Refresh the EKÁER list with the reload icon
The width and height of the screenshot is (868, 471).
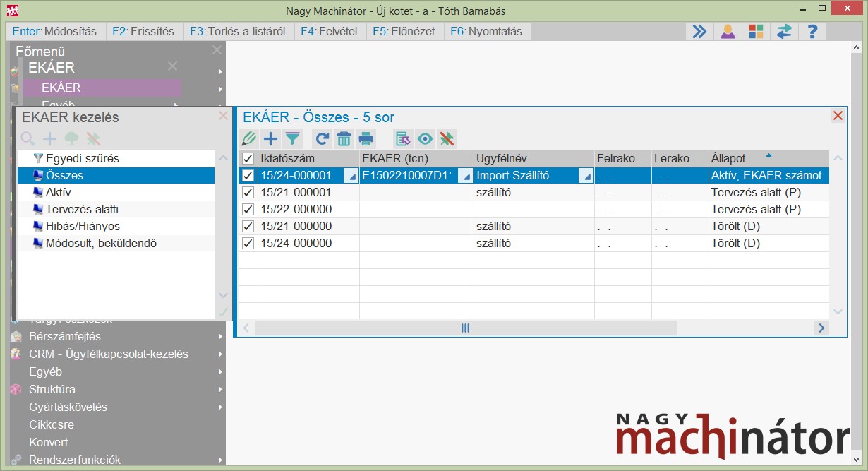pos(323,138)
